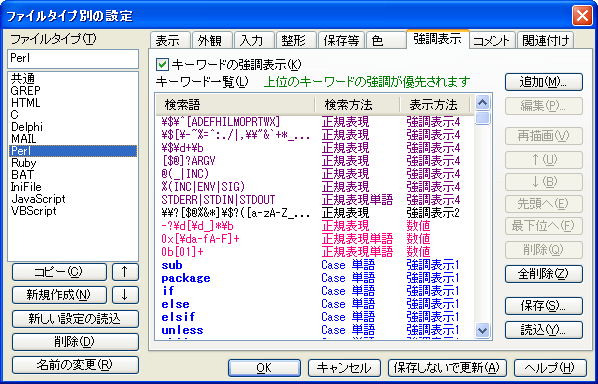Image resolution: width=598 pixels, height=384 pixels.
Task: Click the 追加(M)... button
Action: pyautogui.click(x=544, y=82)
